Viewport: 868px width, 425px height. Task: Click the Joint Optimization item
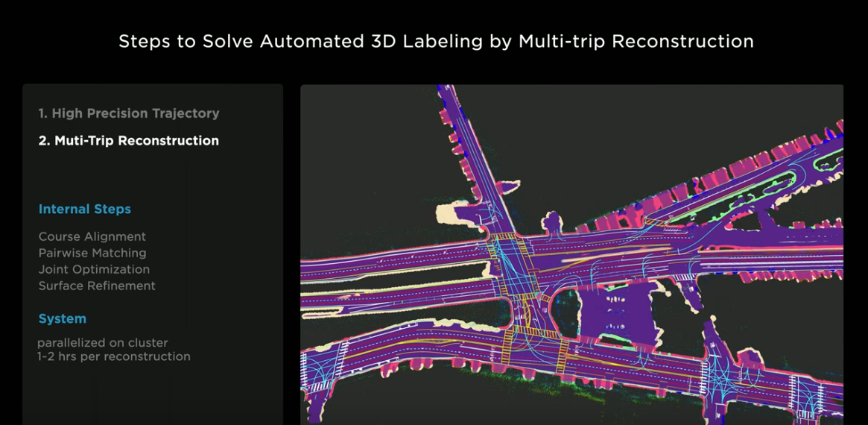click(x=94, y=269)
